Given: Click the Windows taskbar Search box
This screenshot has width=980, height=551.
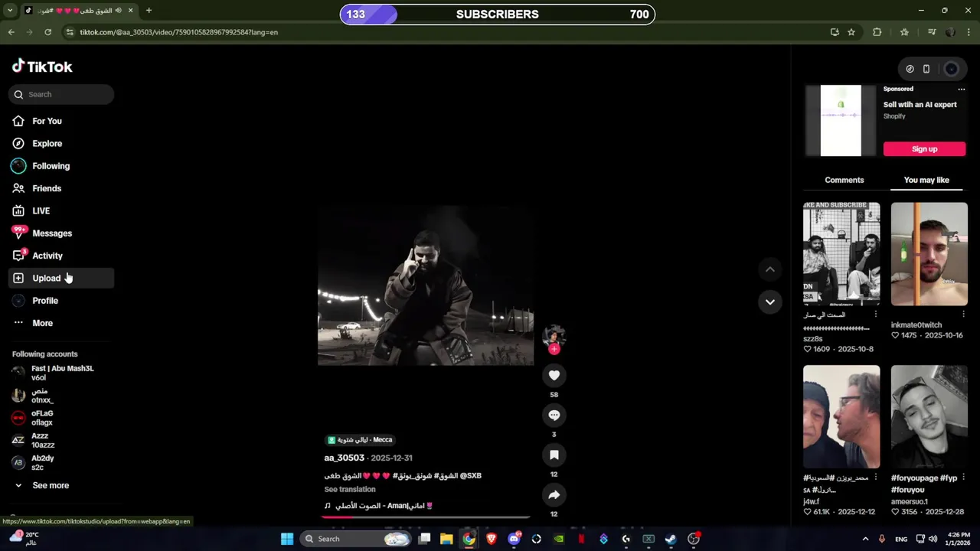Looking at the screenshot, I should click(356, 539).
